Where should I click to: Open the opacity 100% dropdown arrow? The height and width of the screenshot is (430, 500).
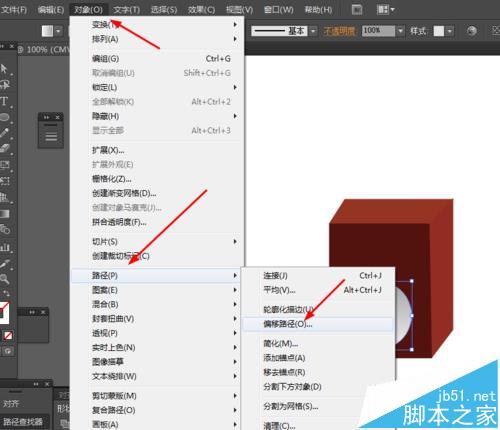[400, 31]
